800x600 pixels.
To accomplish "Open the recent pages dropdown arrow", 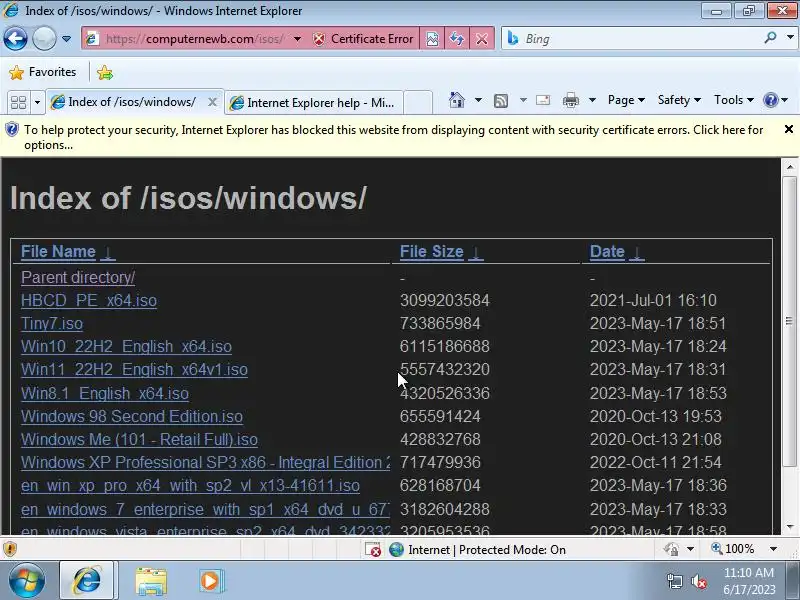I will click(x=66, y=39).
